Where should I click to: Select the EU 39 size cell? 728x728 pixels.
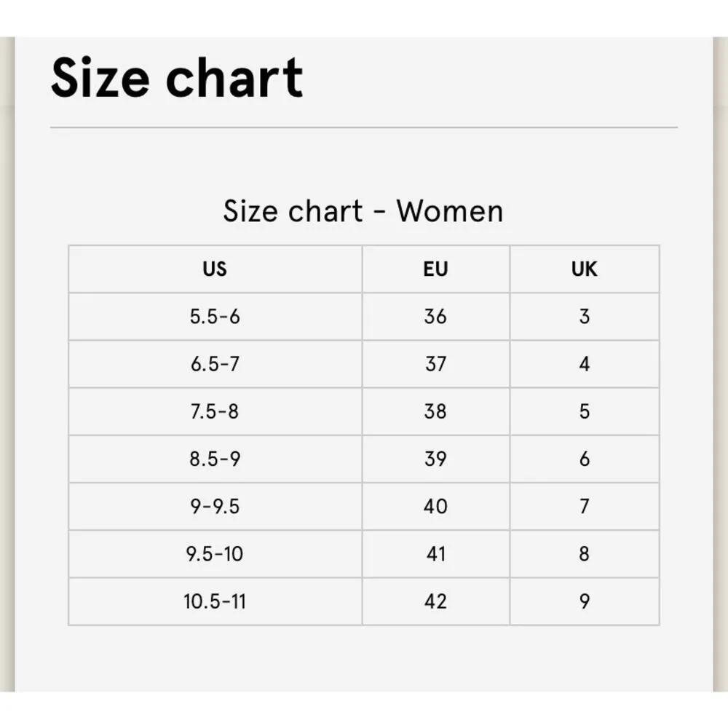click(x=435, y=459)
